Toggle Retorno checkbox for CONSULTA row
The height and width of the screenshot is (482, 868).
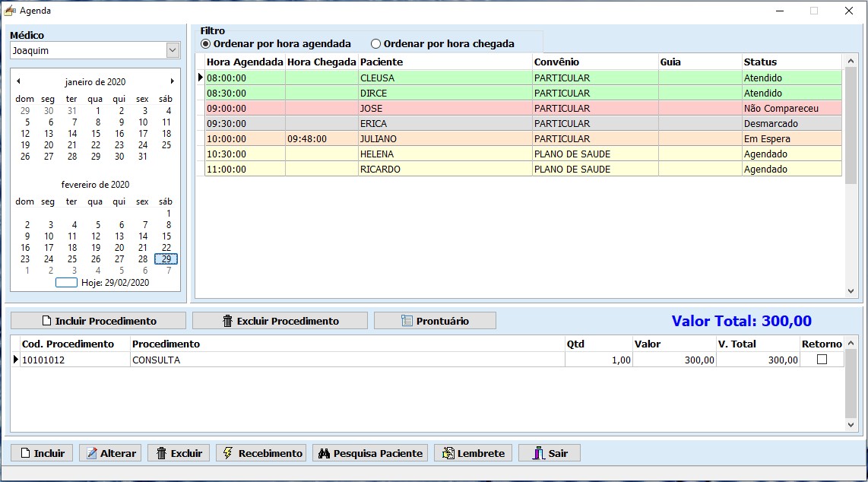coord(822,360)
